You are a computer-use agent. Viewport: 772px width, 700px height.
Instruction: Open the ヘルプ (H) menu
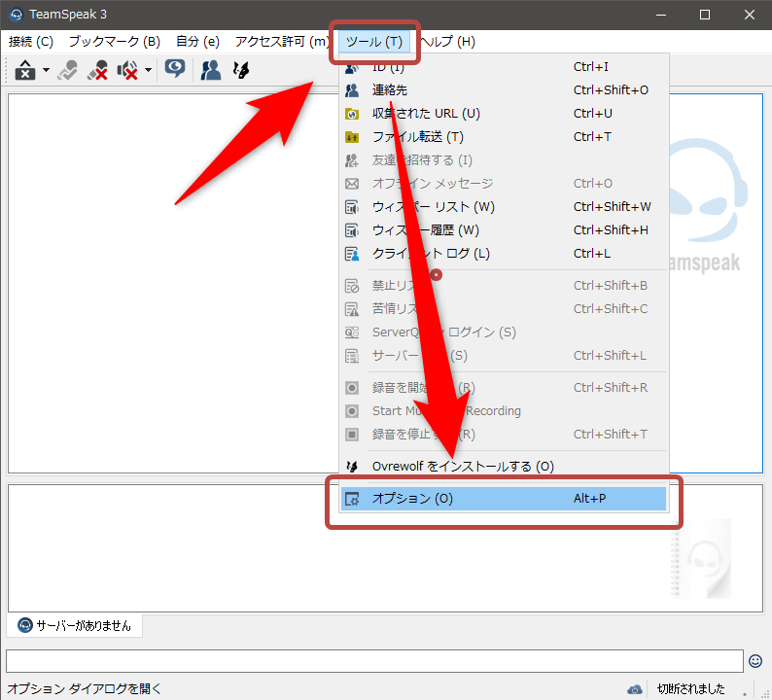[x=447, y=42]
